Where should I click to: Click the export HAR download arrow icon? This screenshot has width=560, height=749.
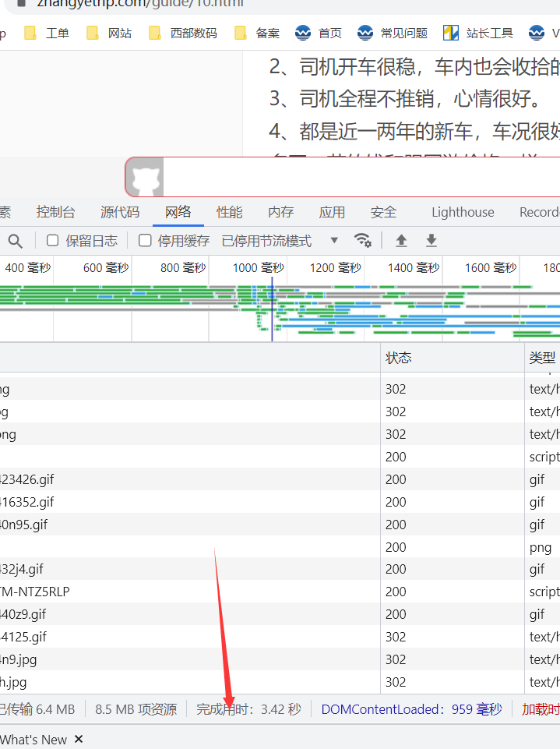point(431,240)
